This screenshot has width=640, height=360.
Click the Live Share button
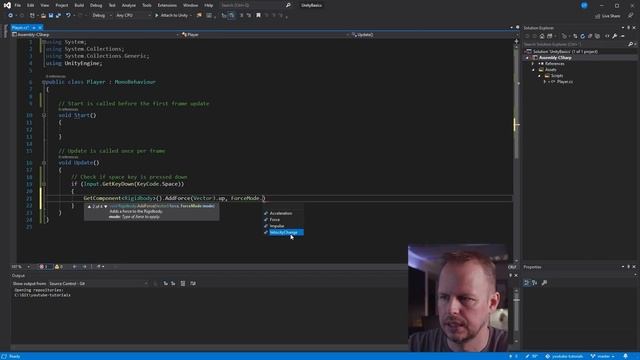[x=608, y=16]
